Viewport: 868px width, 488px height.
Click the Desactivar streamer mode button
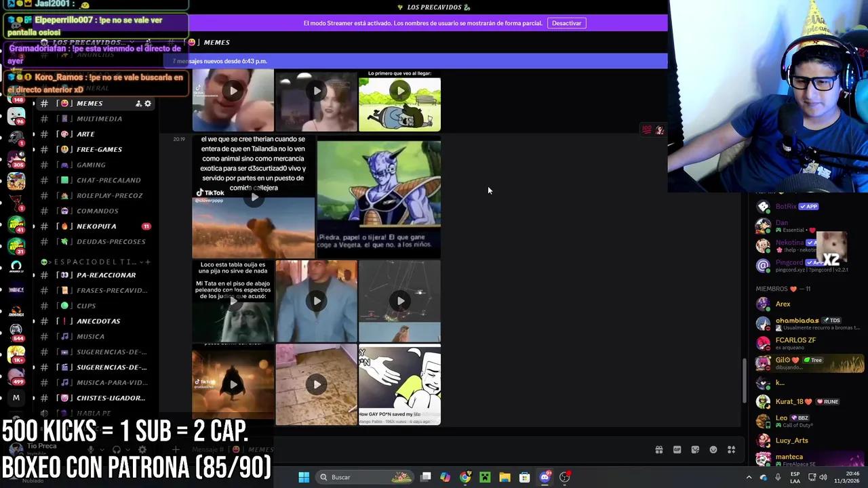click(x=566, y=23)
